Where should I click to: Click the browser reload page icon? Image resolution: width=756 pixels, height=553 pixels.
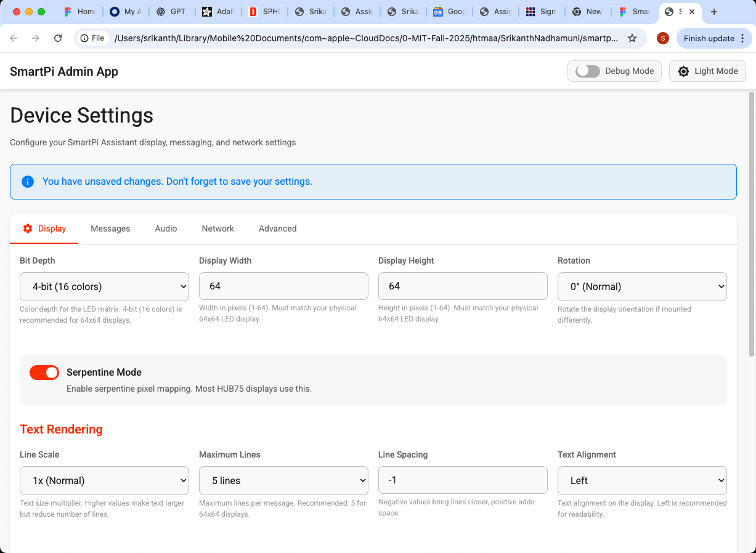(58, 38)
